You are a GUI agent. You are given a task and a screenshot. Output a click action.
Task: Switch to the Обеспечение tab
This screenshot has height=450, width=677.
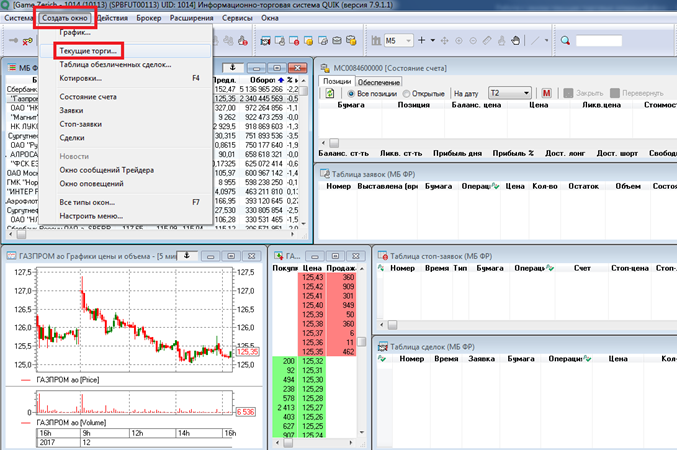(x=379, y=82)
